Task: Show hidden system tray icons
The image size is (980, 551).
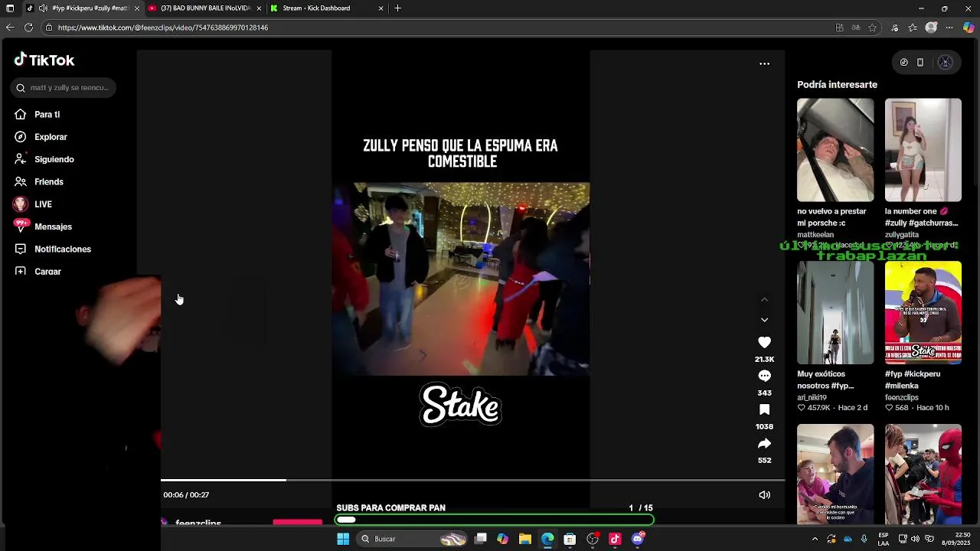Action: [815, 539]
